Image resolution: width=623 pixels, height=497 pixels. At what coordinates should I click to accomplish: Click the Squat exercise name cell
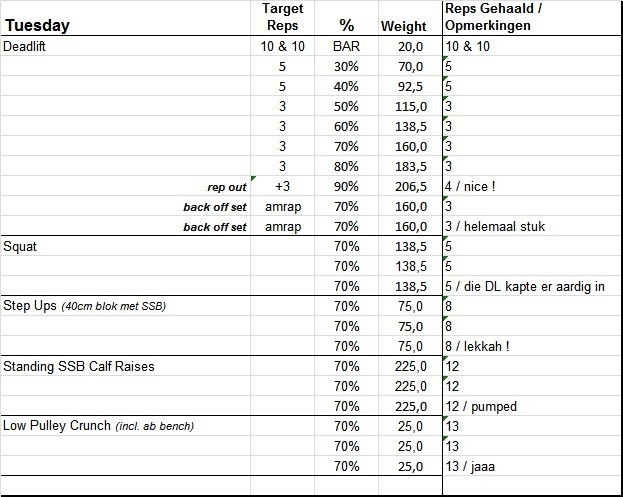tap(20, 247)
